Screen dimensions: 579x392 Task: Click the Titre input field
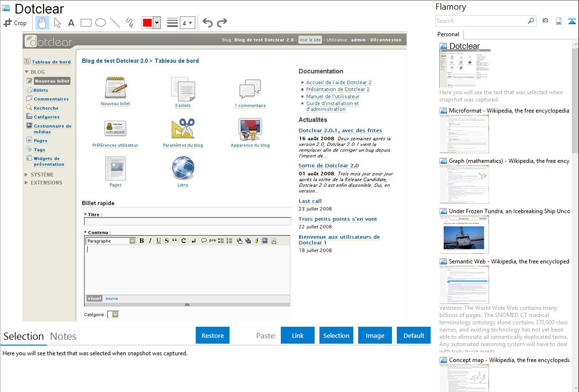point(188,222)
